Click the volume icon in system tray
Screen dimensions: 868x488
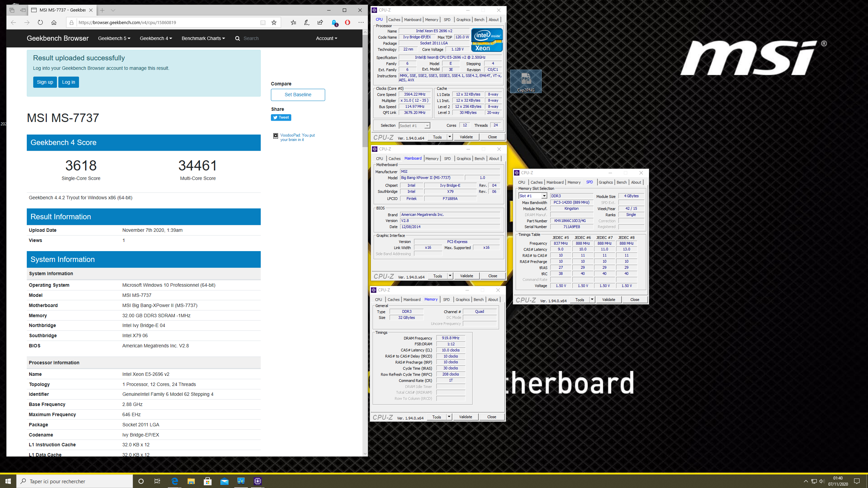click(x=822, y=481)
